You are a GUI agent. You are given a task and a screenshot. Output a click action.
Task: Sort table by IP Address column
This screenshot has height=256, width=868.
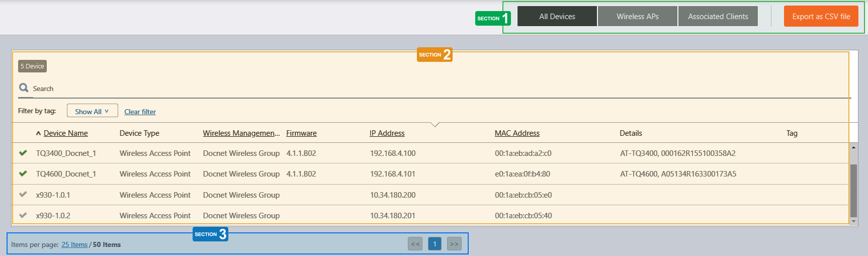pos(387,133)
